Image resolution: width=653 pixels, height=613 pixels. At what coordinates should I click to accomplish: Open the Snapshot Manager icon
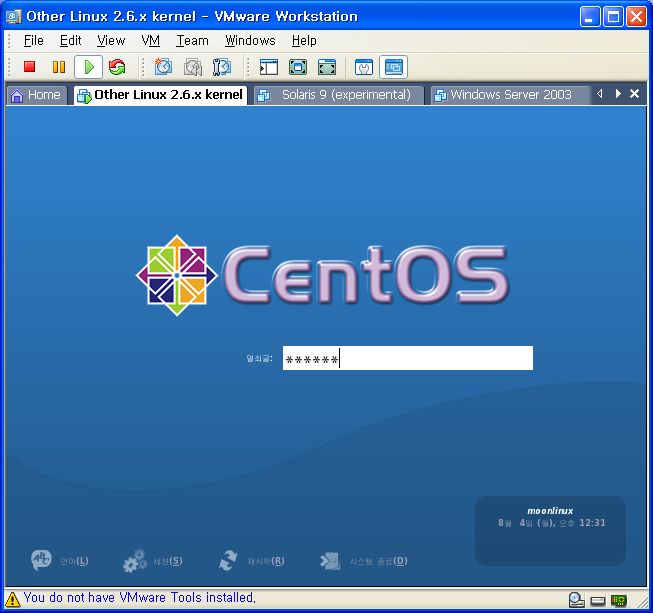pos(222,67)
